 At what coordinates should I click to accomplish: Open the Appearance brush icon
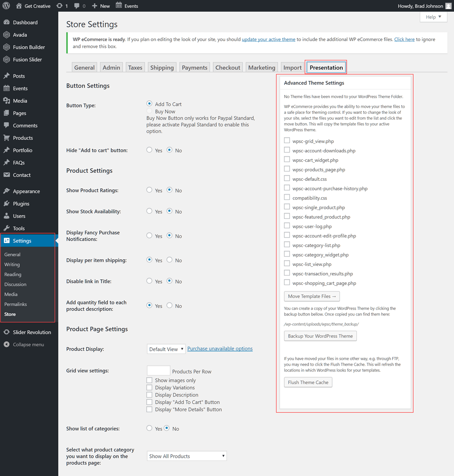pyautogui.click(x=6, y=191)
